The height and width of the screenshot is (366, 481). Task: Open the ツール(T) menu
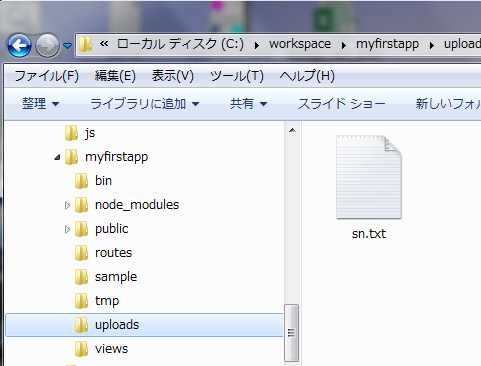[x=237, y=76]
